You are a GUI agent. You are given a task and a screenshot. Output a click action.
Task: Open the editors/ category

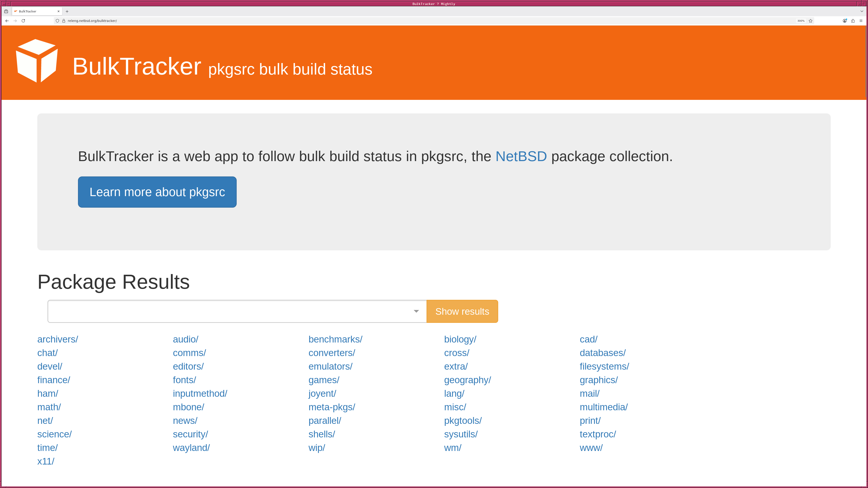click(188, 366)
